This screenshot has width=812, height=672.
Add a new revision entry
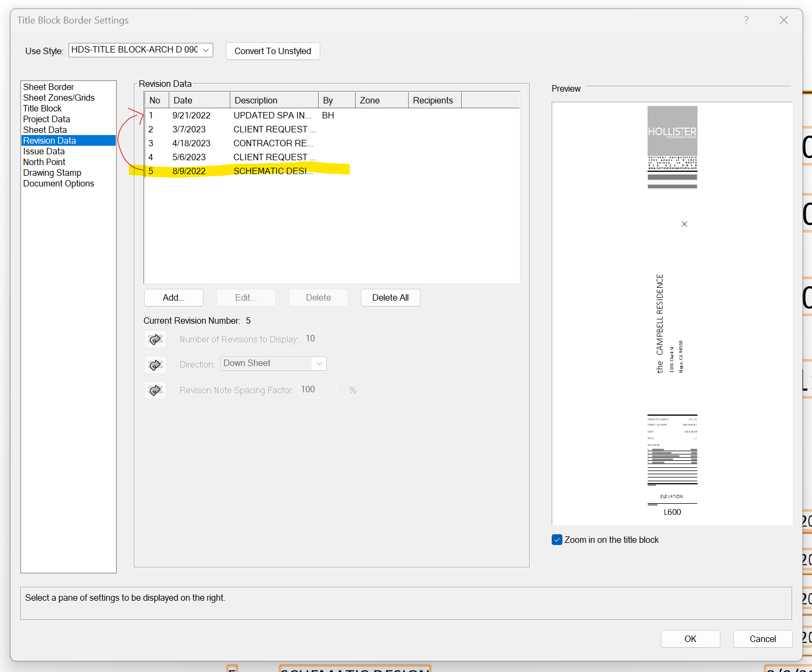click(173, 297)
